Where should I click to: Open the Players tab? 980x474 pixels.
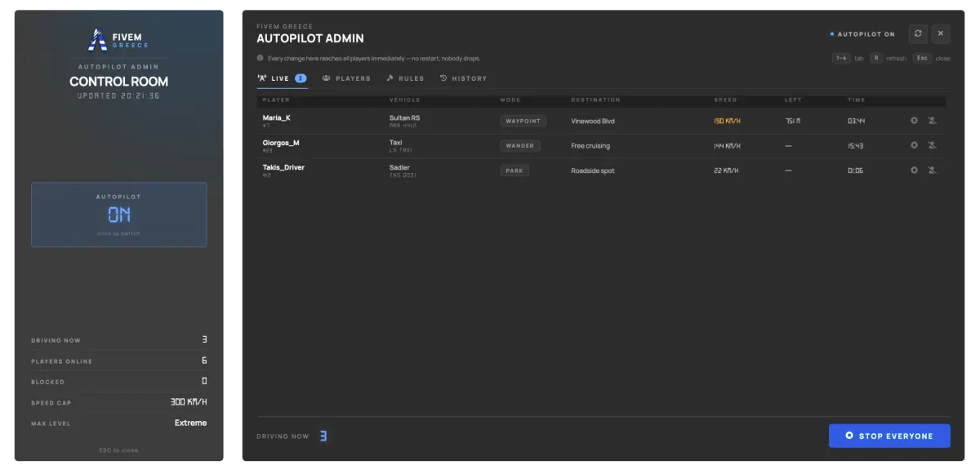pos(346,78)
